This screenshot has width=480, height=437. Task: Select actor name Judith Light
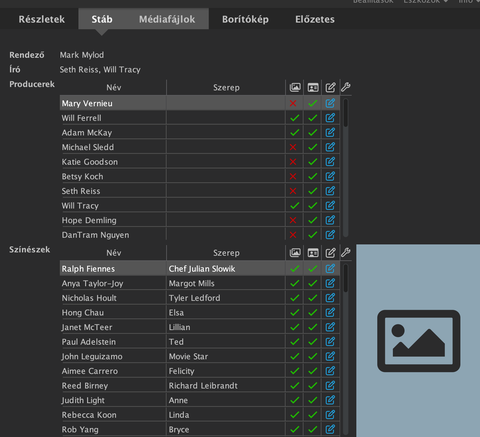tap(83, 400)
